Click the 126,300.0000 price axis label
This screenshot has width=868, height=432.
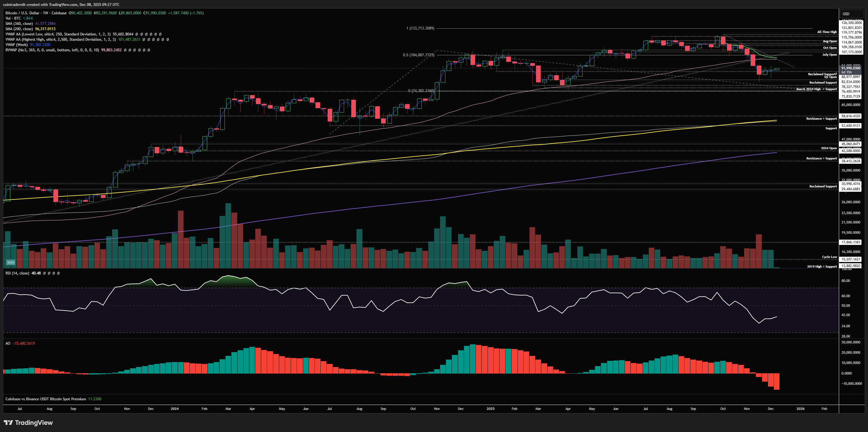point(852,23)
